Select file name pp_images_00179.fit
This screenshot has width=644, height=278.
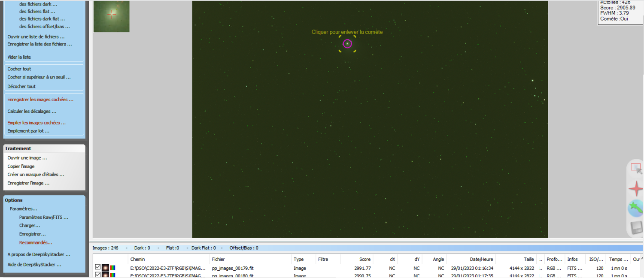pyautogui.click(x=233, y=268)
